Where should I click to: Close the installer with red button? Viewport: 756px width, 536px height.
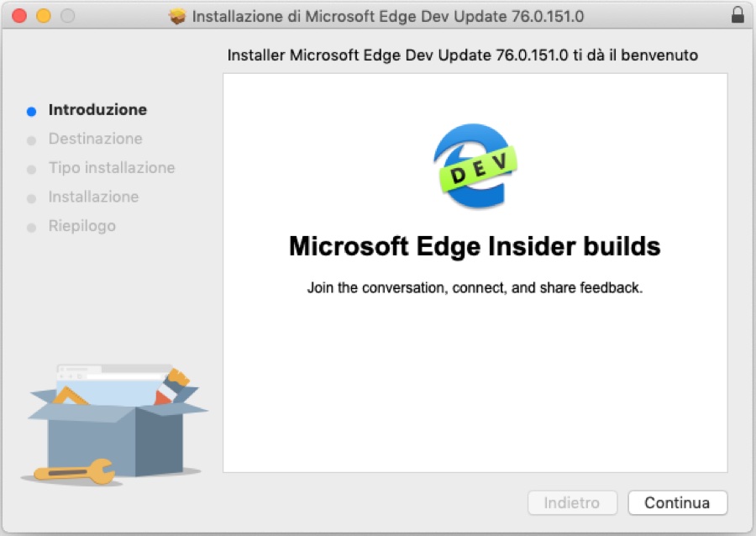click(x=19, y=15)
